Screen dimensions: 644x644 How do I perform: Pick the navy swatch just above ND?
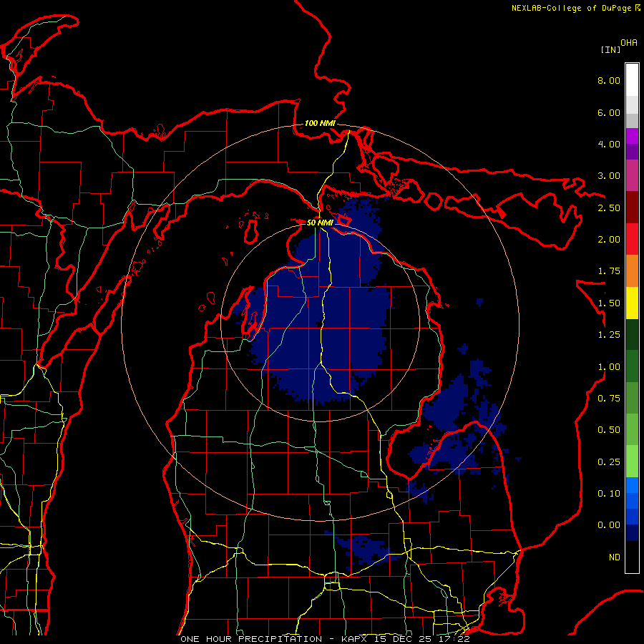(x=632, y=533)
